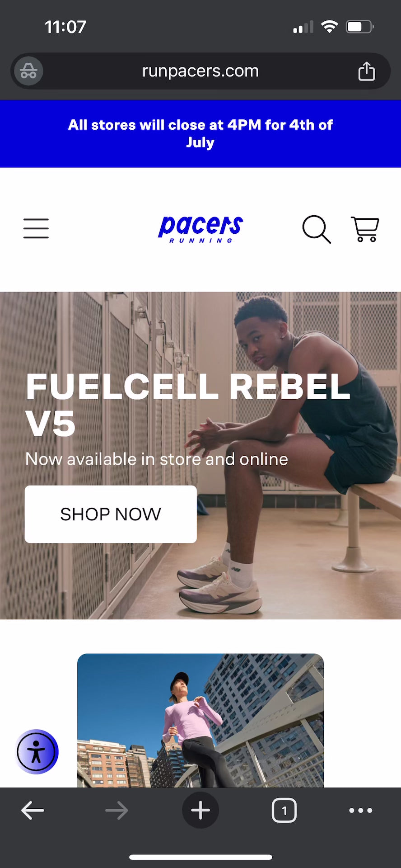
Task: Tap the 4th of July store announcement banner
Action: 200,134
